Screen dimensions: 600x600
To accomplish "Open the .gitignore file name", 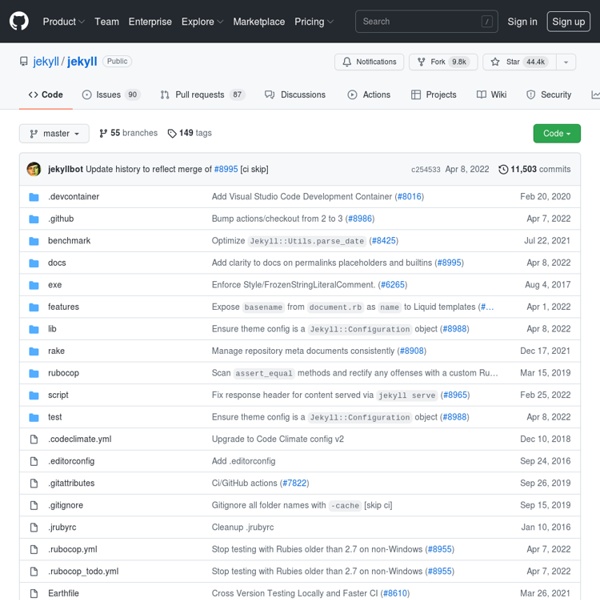I will tap(65, 505).
